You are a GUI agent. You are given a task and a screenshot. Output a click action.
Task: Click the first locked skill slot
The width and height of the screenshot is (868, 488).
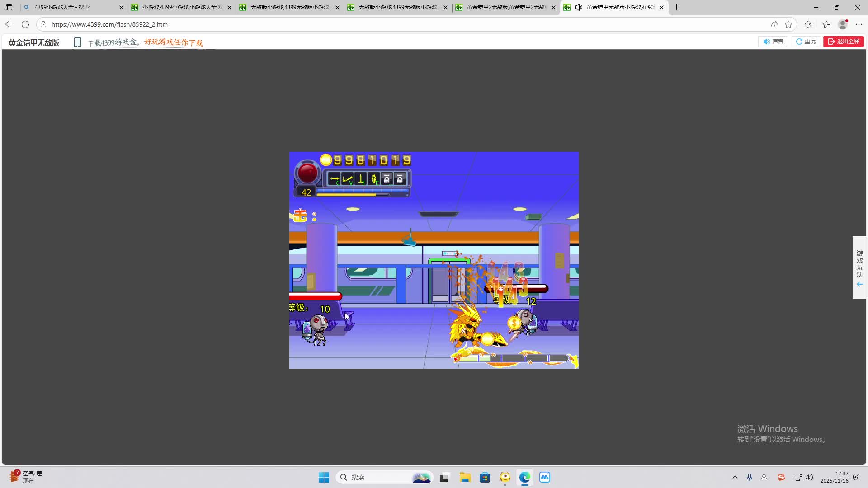(387, 179)
